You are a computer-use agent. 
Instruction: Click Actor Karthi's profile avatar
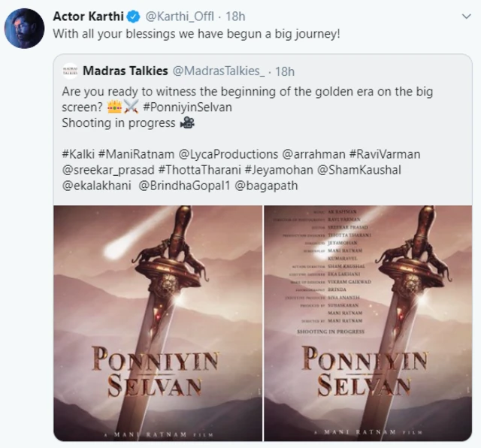pyautogui.click(x=23, y=29)
